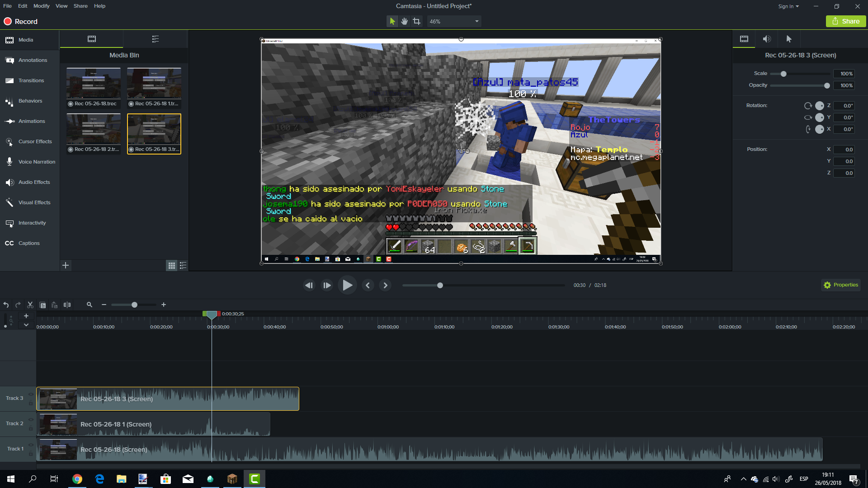This screenshot has height=488, width=868.
Task: Jump to previous clip marker
Action: pyautogui.click(x=368, y=285)
